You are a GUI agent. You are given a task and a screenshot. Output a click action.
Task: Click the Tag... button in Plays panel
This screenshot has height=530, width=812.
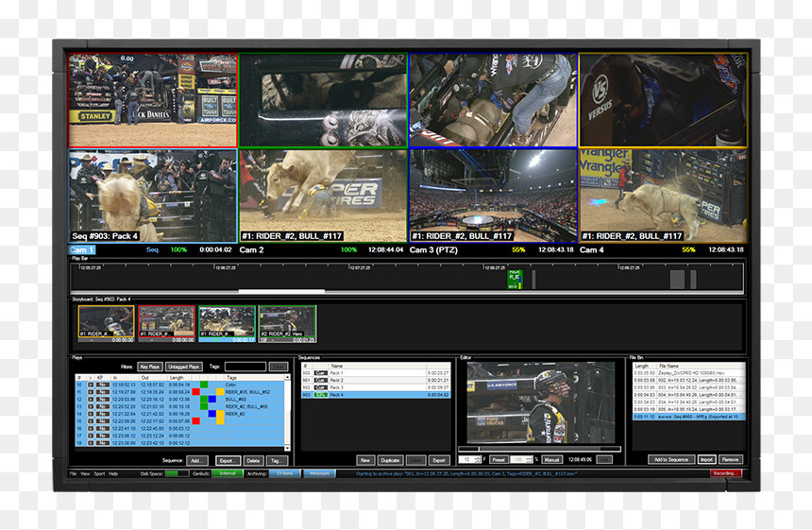point(277,461)
